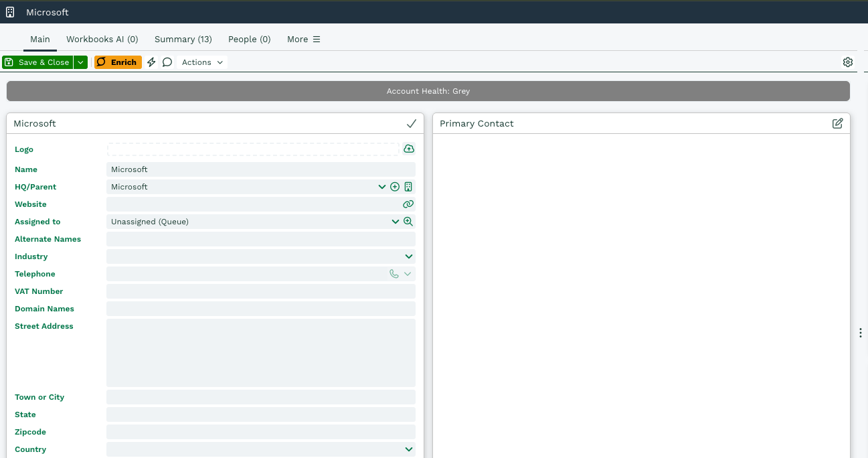Switch to the Main tab

pyautogui.click(x=40, y=40)
